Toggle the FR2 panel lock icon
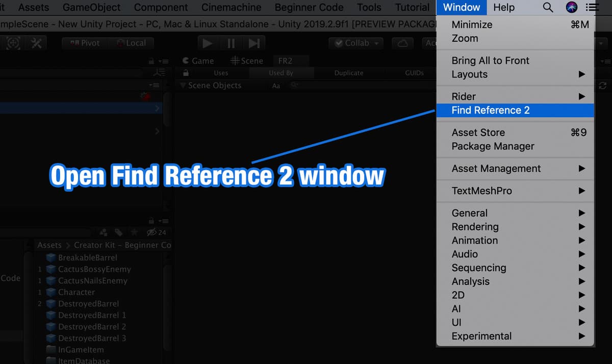The width and height of the screenshot is (612, 364). point(186,73)
